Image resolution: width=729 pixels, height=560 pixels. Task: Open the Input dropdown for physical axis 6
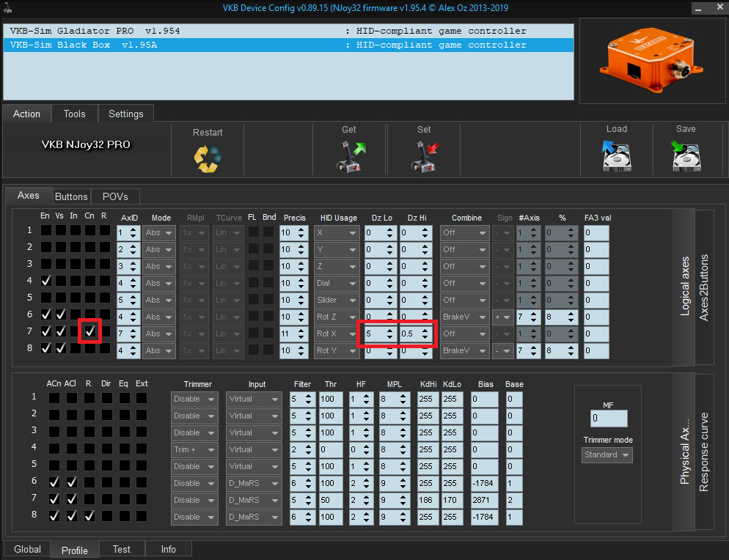(x=254, y=483)
